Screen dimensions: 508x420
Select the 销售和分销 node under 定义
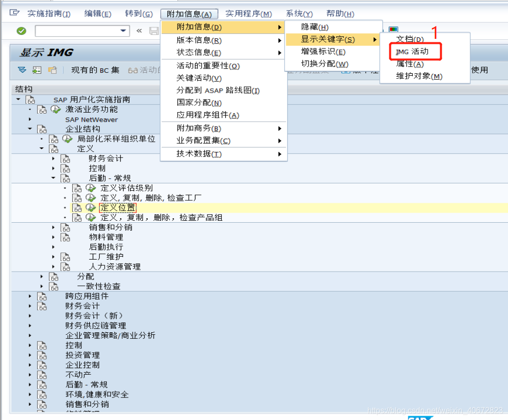(111, 227)
